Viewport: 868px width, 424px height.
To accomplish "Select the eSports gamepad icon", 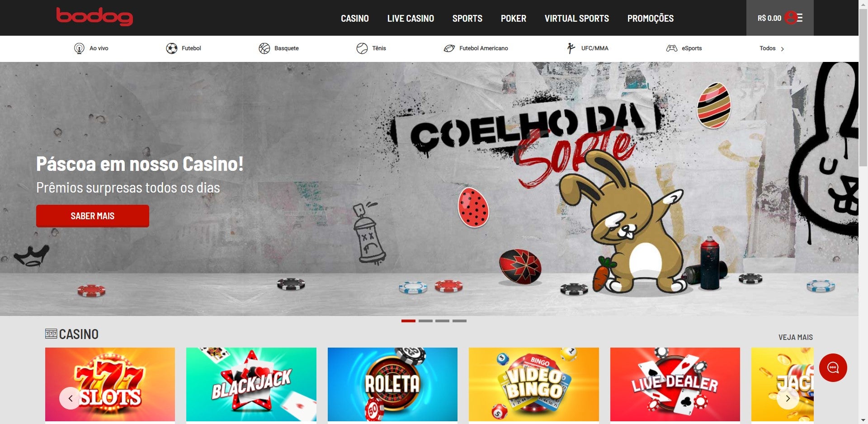I will coord(672,48).
